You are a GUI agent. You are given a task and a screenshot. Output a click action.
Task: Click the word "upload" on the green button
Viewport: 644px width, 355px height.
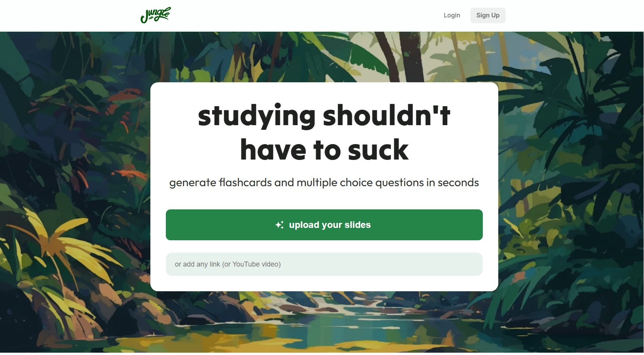coord(304,225)
